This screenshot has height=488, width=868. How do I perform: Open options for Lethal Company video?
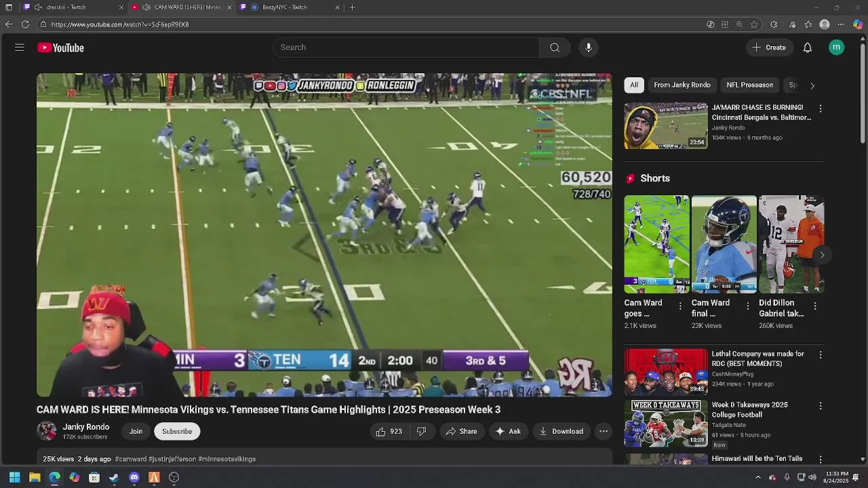[x=821, y=354]
